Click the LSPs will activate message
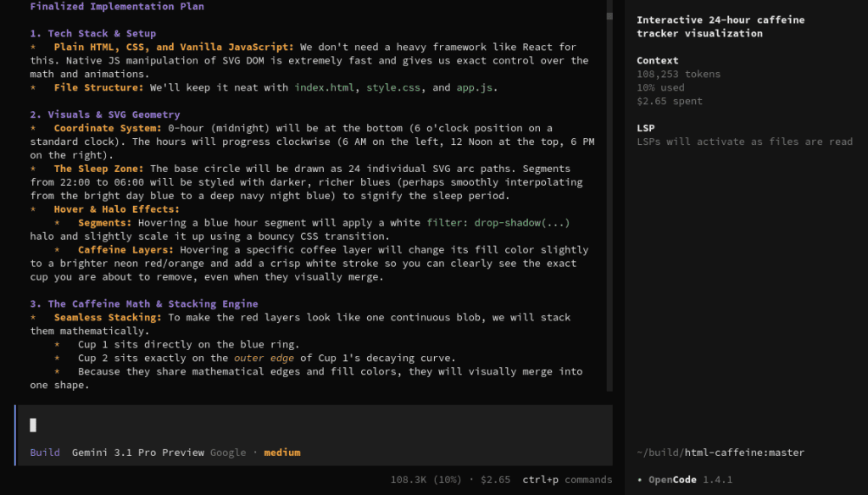Screen dimensions: 868x495 [744, 142]
